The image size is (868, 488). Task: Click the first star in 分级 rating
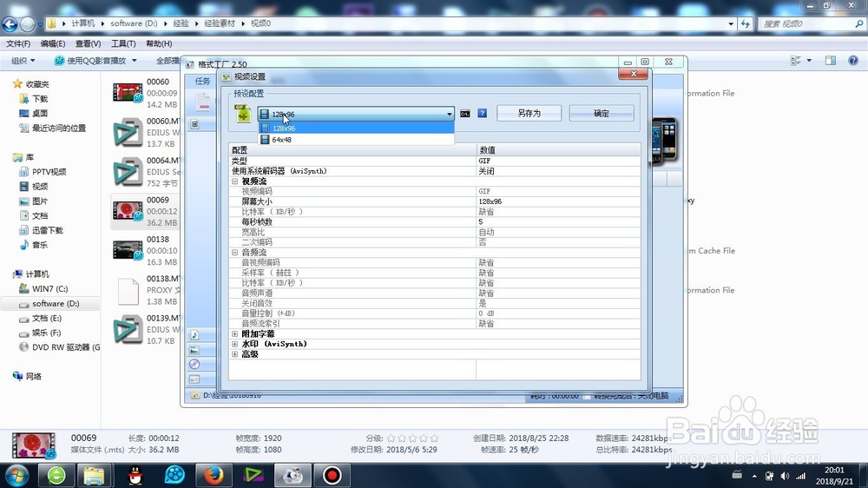click(391, 439)
